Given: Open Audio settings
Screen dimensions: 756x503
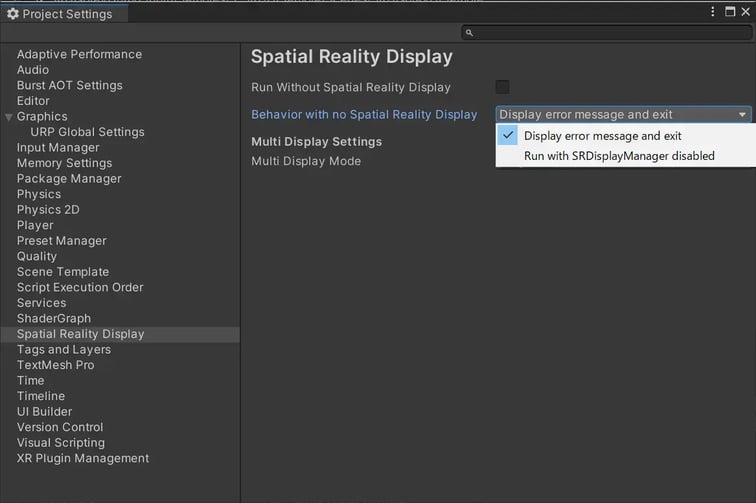Looking at the screenshot, I should (x=33, y=70).
